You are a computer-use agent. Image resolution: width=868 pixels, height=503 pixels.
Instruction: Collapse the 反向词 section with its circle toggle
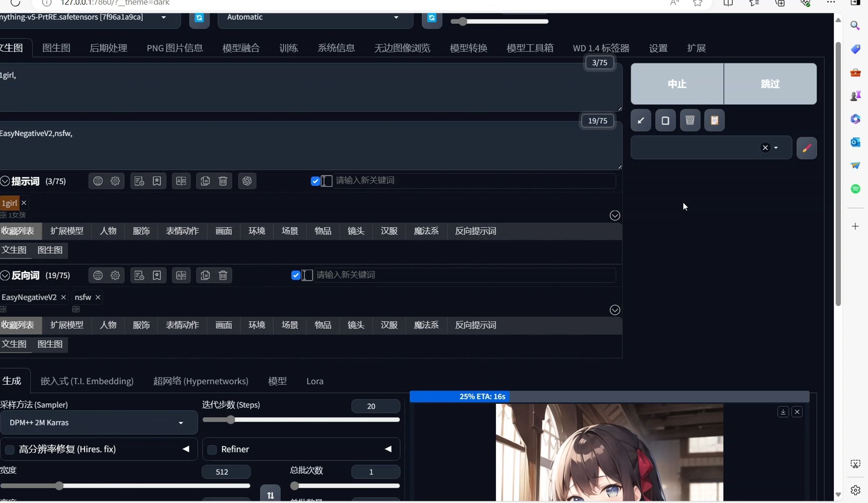(5, 275)
